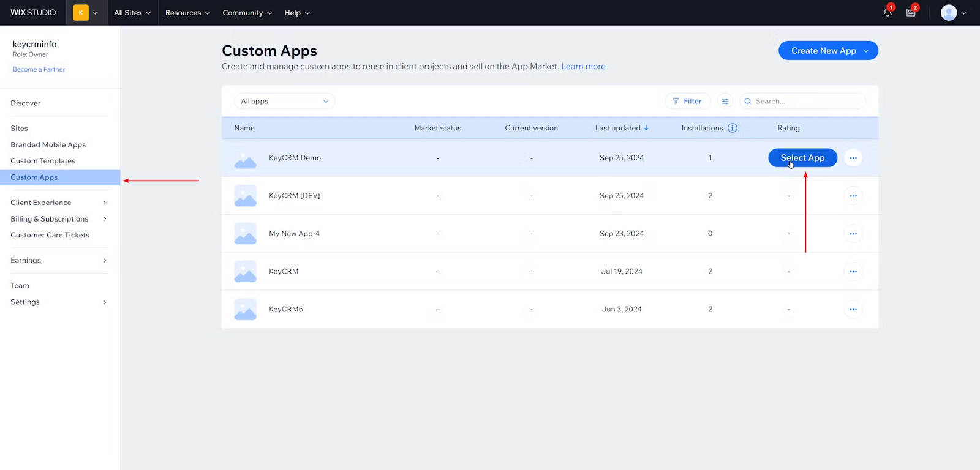980x470 pixels.
Task: Open the customize columns icon
Action: [x=725, y=101]
